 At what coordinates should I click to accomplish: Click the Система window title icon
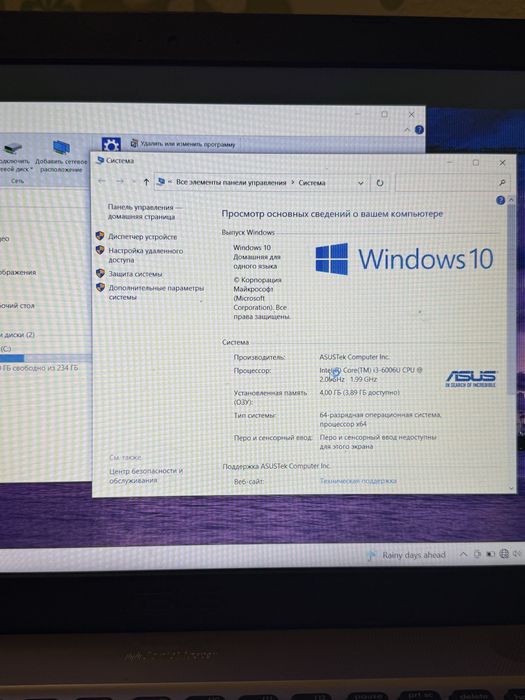pyautogui.click(x=100, y=160)
